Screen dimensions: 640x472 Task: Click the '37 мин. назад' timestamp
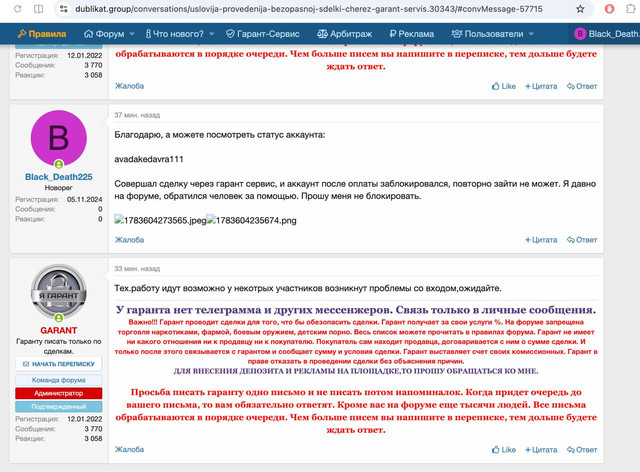click(x=137, y=115)
